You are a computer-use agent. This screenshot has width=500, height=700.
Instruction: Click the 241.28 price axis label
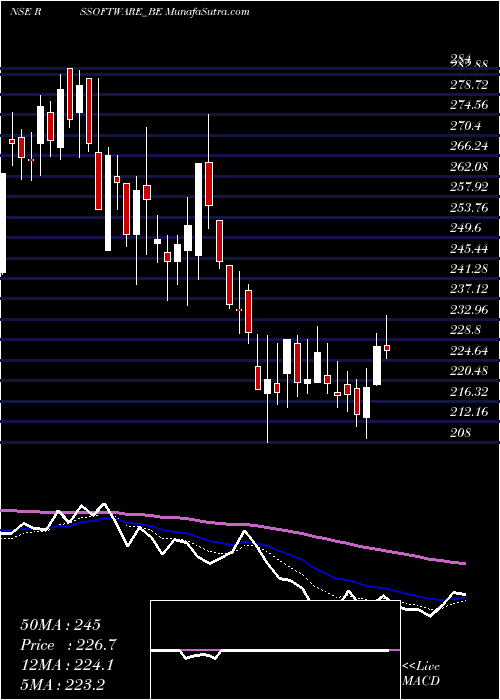tap(469, 269)
